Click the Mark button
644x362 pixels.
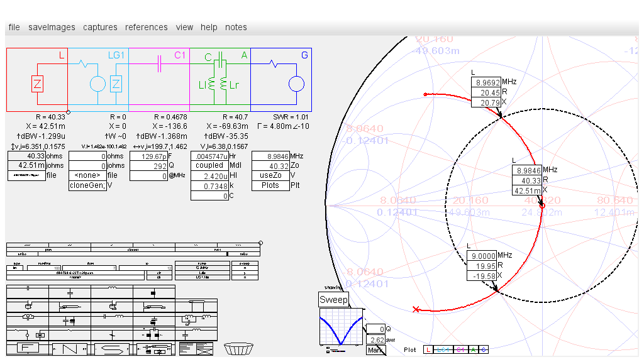(376, 350)
